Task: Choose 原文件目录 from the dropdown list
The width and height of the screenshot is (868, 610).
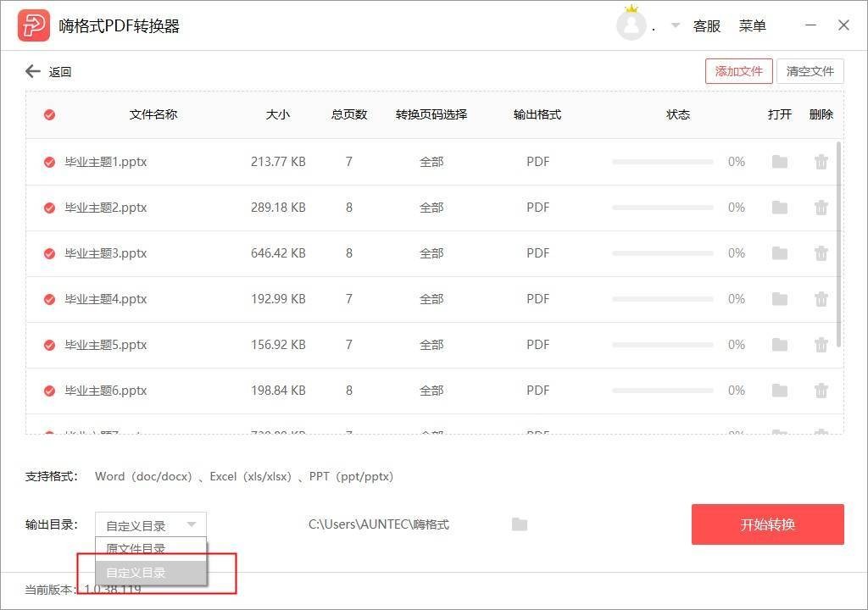Action: click(x=151, y=548)
